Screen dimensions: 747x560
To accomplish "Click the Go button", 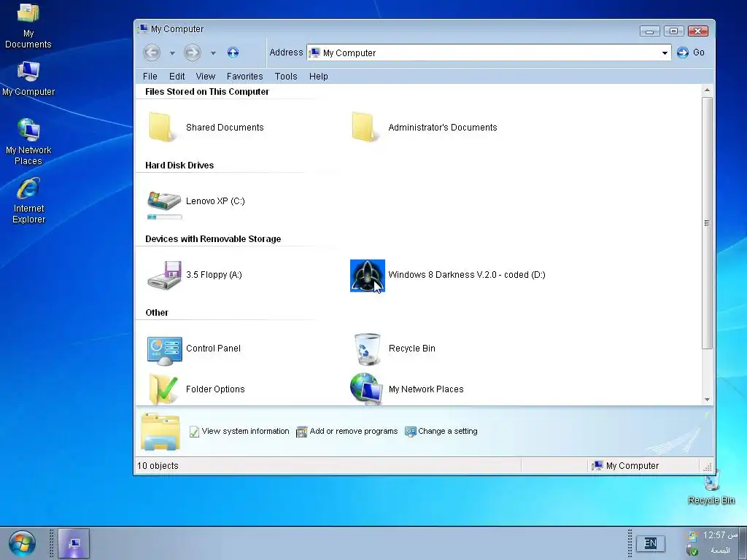I will (690, 52).
